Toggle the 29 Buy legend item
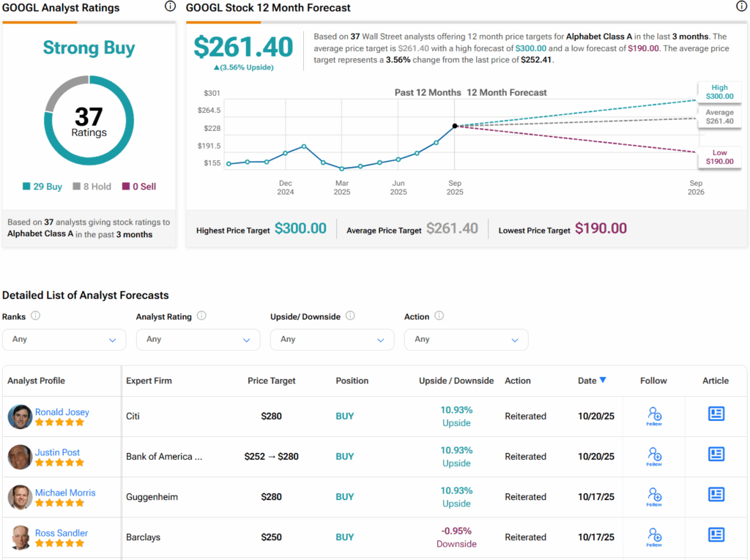The image size is (750, 560). click(x=42, y=187)
